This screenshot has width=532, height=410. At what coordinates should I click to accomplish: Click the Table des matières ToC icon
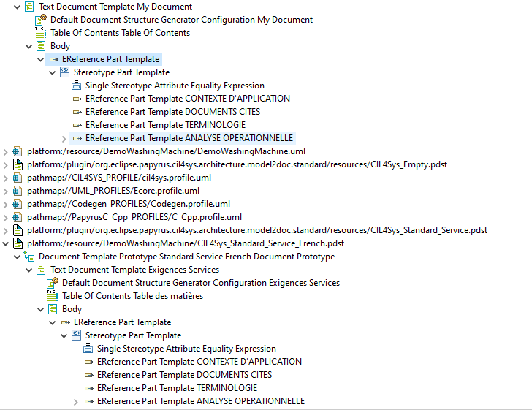click(53, 295)
